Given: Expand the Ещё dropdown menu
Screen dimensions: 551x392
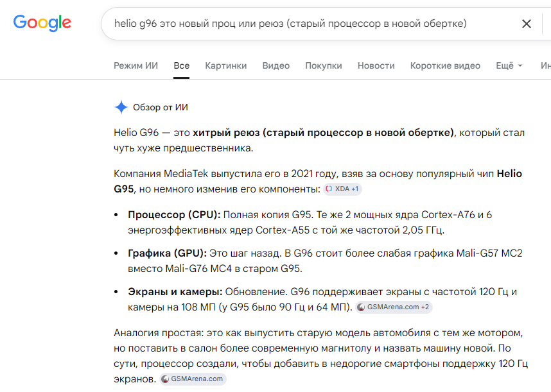Looking at the screenshot, I should 509,65.
